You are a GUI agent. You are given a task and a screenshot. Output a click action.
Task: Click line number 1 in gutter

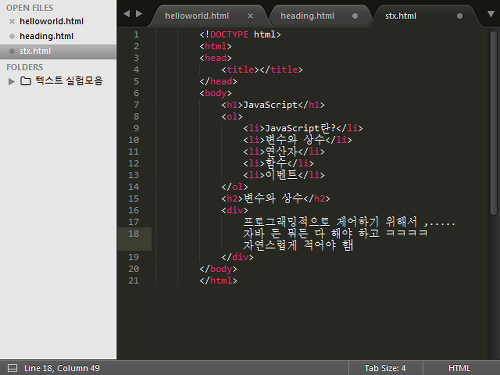click(136, 35)
